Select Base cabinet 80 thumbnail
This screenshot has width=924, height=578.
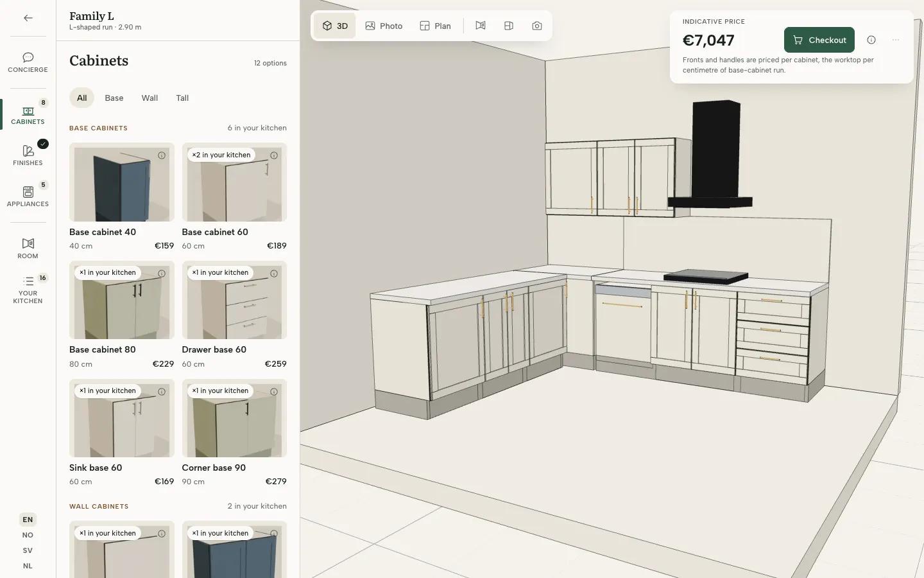(x=122, y=300)
